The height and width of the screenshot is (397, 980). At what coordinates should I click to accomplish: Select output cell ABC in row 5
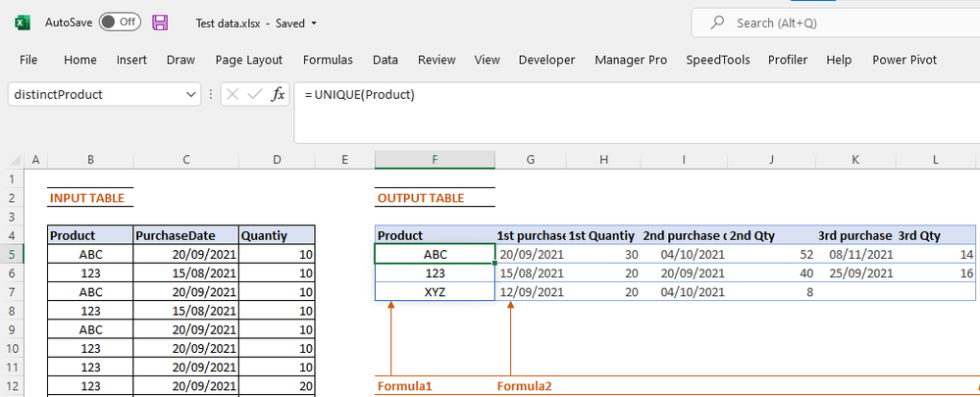[435, 254]
